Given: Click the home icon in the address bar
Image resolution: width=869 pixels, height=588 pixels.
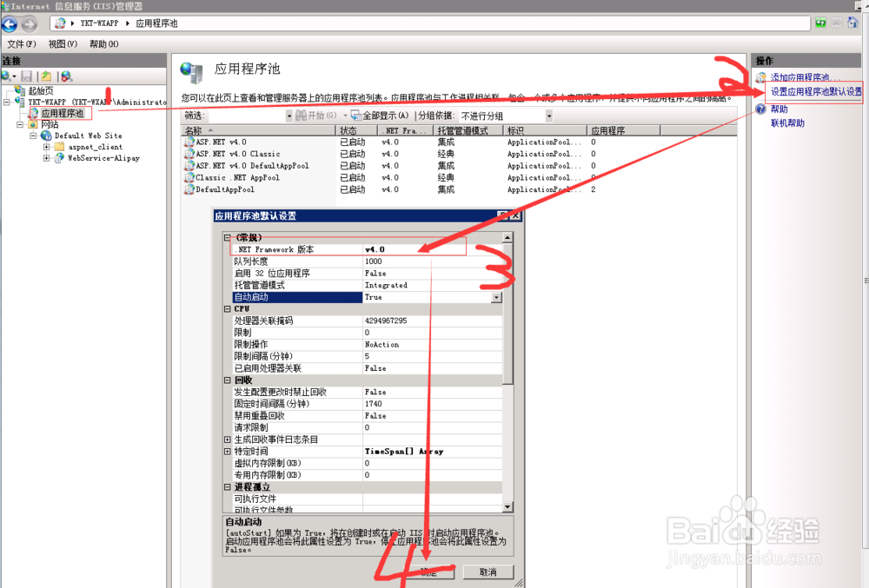Looking at the screenshot, I should pos(852,23).
